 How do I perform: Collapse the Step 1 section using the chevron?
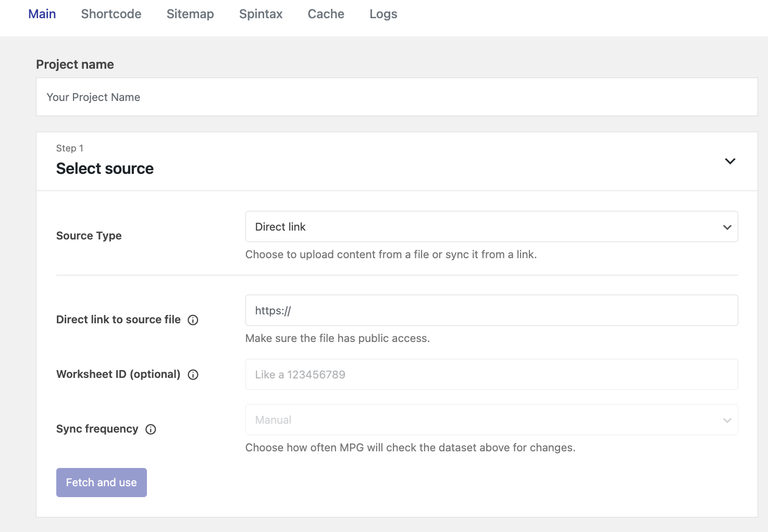pos(730,161)
